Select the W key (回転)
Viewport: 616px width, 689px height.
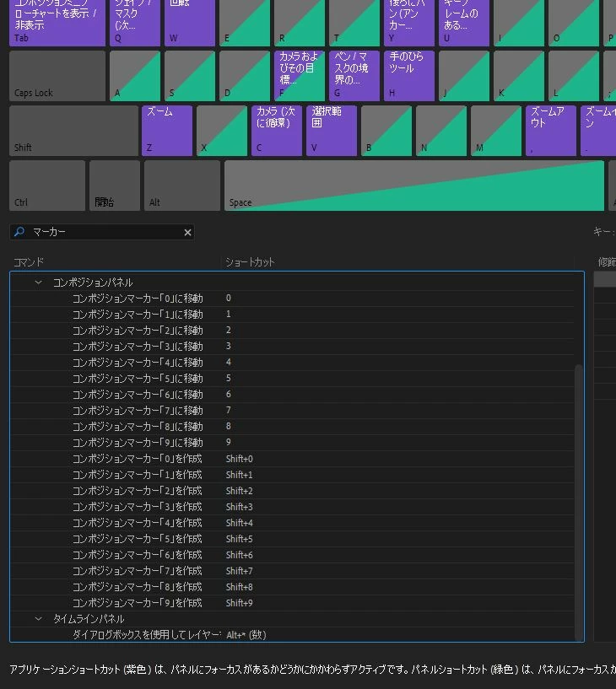click(190, 23)
